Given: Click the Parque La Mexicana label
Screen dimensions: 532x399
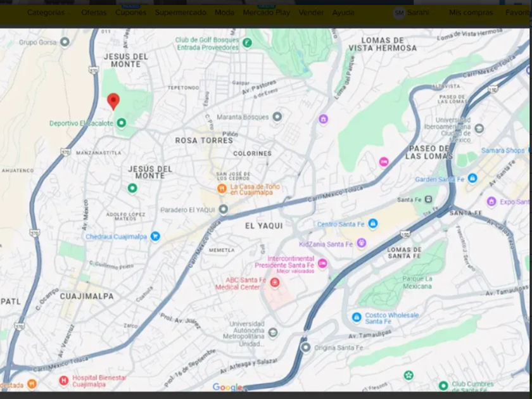Looking at the screenshot, I should [417, 282].
